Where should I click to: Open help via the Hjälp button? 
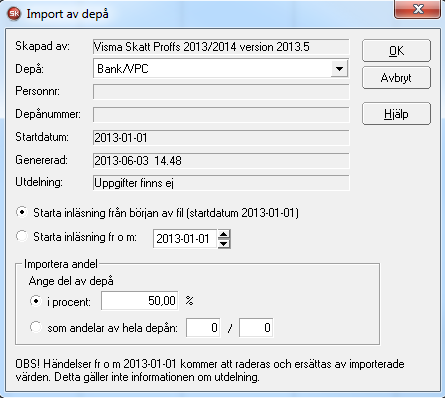pyautogui.click(x=396, y=114)
